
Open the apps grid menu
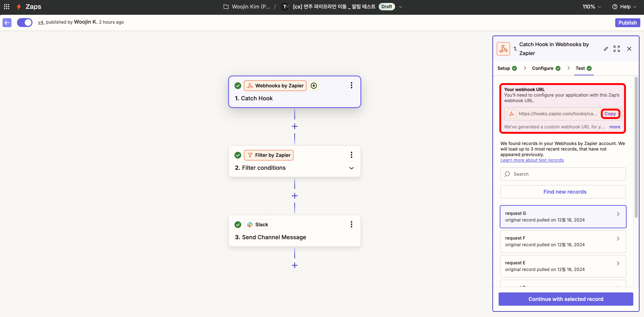[x=7, y=7]
